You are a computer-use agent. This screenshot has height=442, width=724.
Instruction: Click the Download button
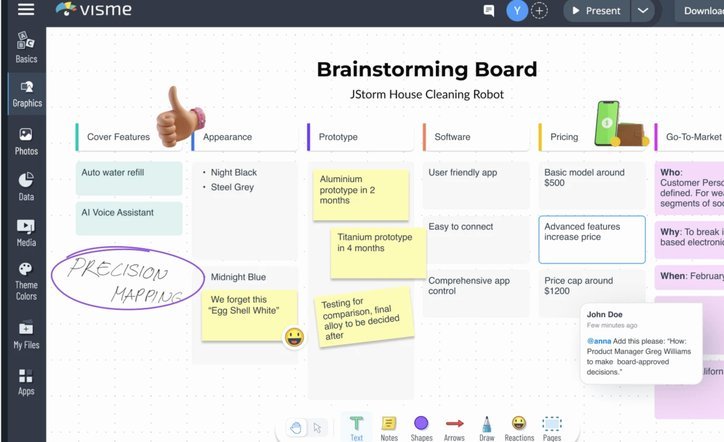click(x=700, y=11)
